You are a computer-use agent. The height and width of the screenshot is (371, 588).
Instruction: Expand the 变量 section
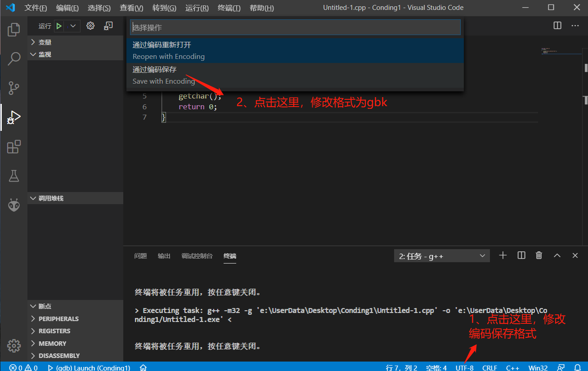point(75,42)
